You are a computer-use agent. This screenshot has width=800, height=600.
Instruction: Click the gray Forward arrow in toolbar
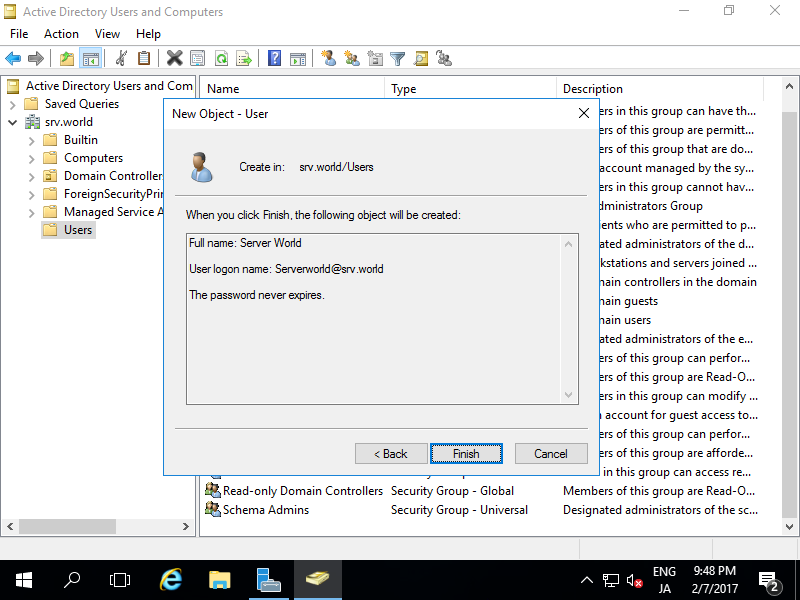(36, 58)
